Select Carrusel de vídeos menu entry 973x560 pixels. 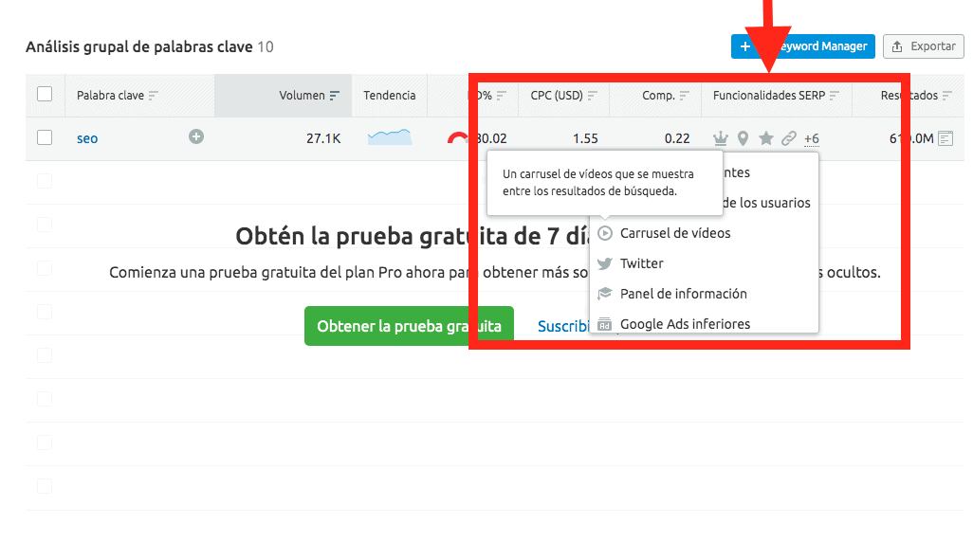point(675,233)
